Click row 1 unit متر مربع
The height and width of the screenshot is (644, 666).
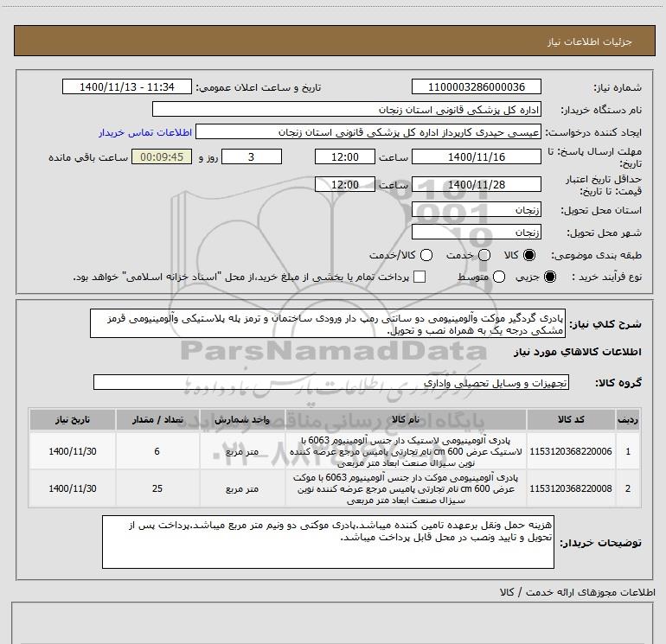point(241,452)
